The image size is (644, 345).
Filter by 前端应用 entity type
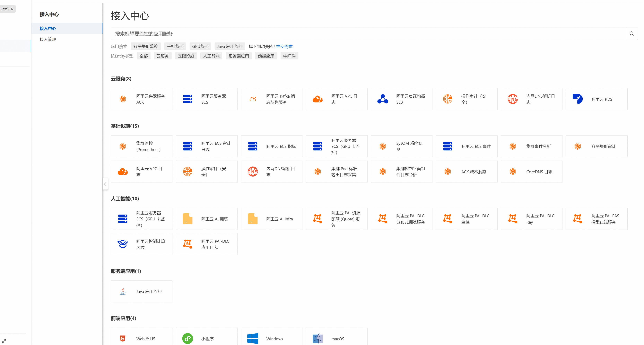click(266, 56)
